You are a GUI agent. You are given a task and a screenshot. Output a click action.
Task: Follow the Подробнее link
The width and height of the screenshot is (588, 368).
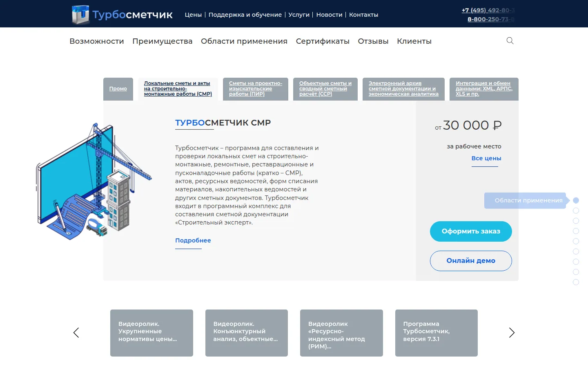193,240
